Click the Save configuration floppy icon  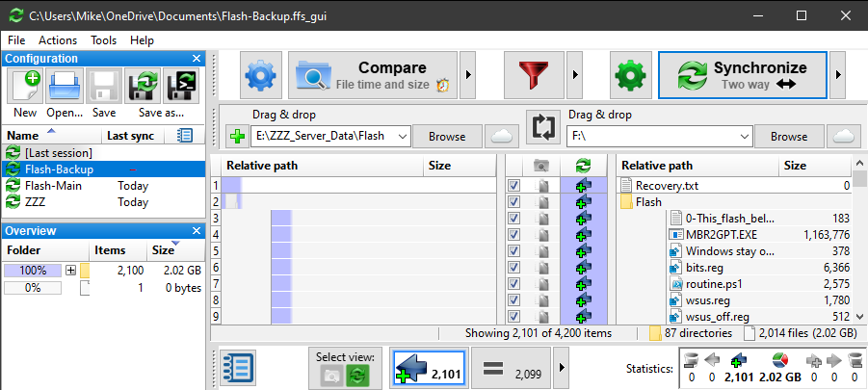(104, 86)
